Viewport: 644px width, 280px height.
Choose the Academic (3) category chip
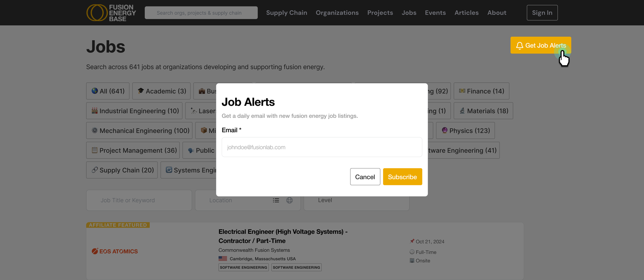coord(161,91)
